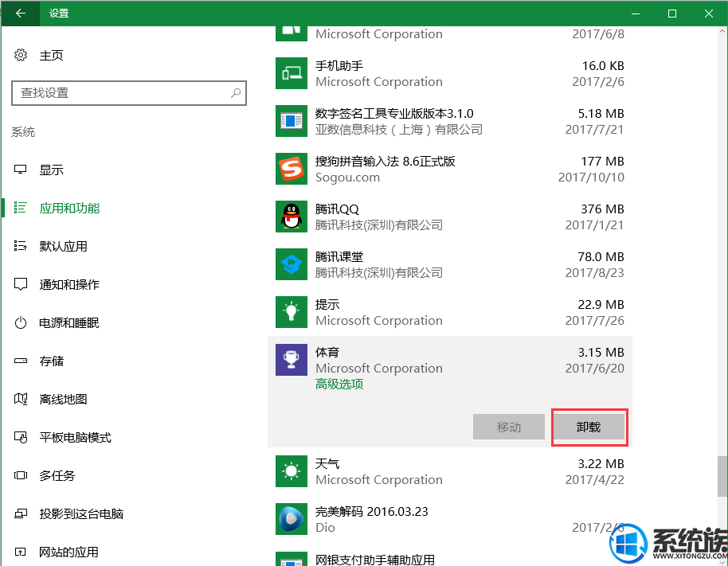The width and height of the screenshot is (728, 566).
Task: Select the 腾讯课堂 list entry
Action: tap(450, 264)
